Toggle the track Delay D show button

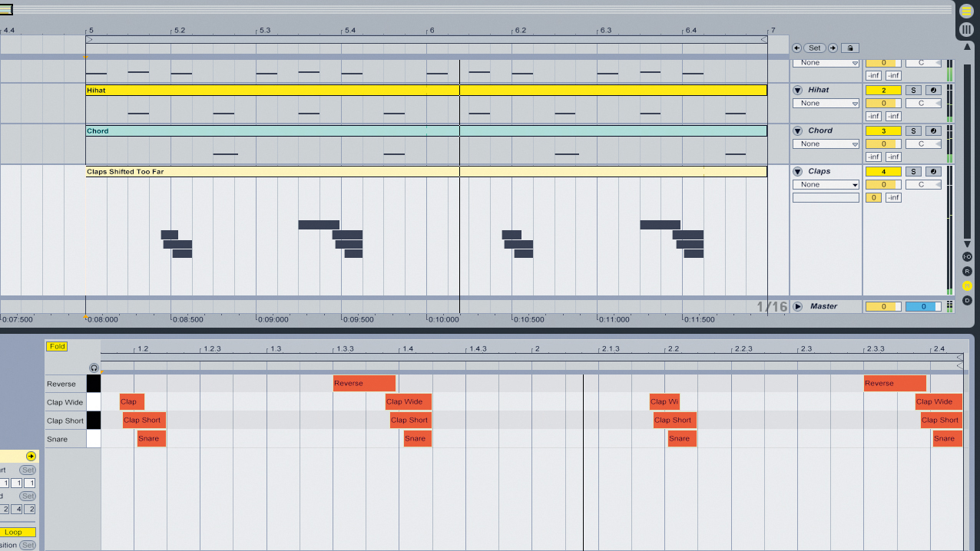967,300
